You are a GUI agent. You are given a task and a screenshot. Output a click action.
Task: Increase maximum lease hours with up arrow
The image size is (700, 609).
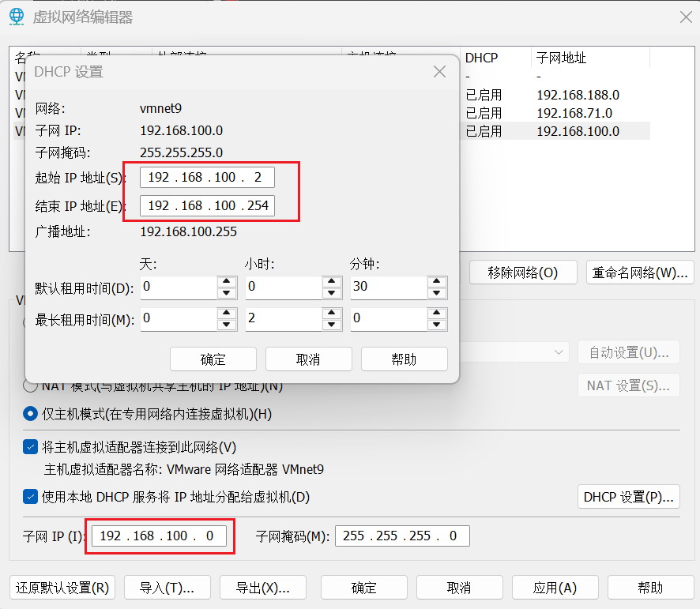[332, 314]
